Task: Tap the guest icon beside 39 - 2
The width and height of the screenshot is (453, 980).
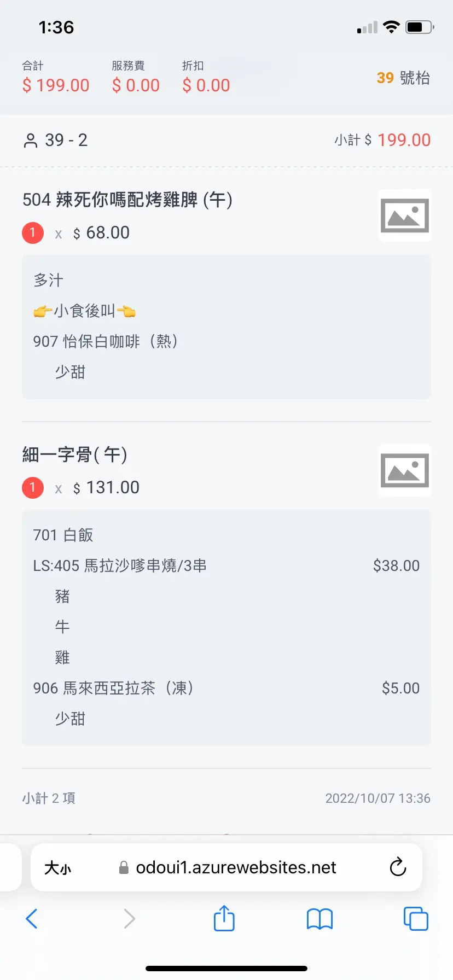Action: [x=30, y=141]
